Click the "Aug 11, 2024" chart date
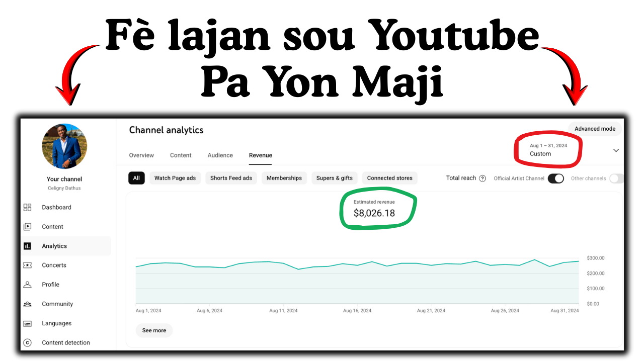The height and width of the screenshot is (362, 644). (283, 311)
